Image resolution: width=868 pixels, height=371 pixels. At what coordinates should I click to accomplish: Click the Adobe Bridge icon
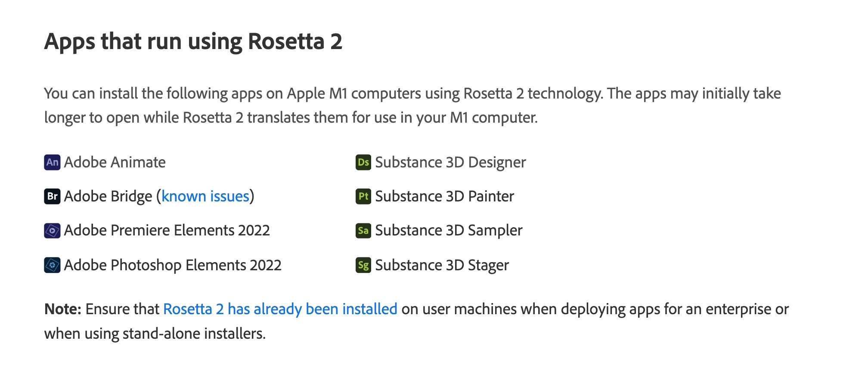click(52, 196)
